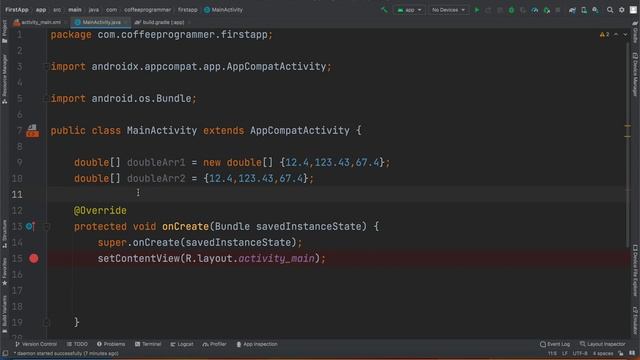Open the Emulator right sidebar panel
The image size is (640, 360).
click(635, 320)
